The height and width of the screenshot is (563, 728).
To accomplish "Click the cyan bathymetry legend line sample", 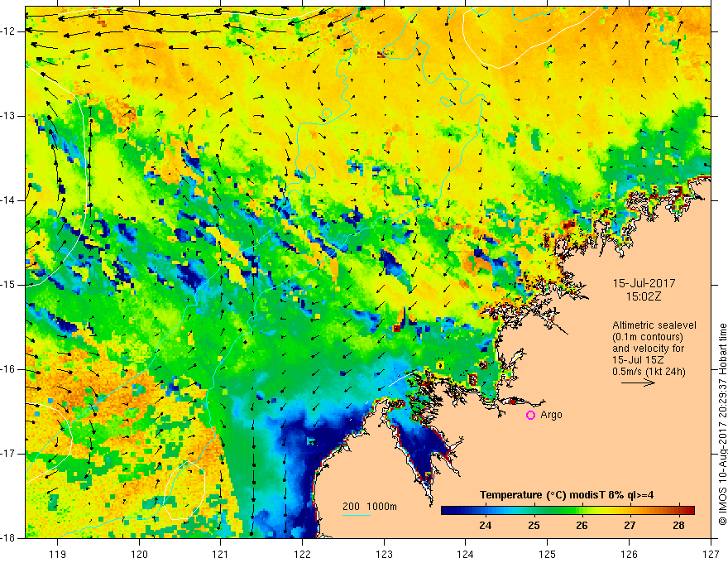I will click(x=356, y=515).
